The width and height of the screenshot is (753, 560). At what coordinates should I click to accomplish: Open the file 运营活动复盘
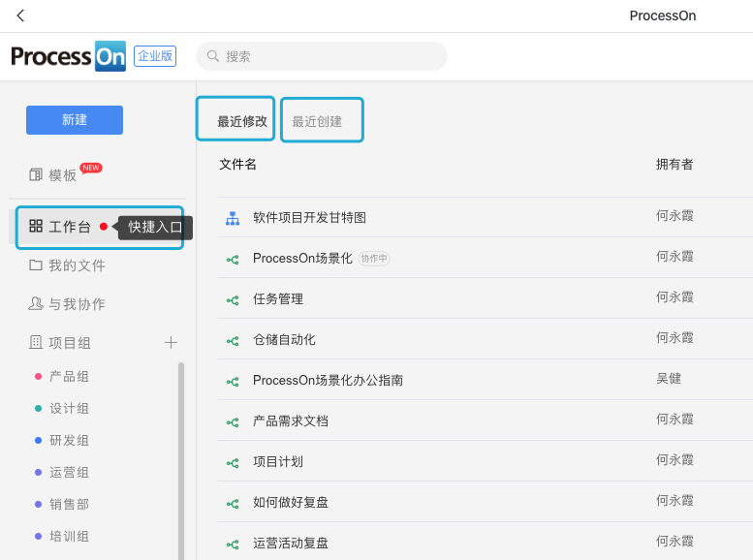[291, 544]
